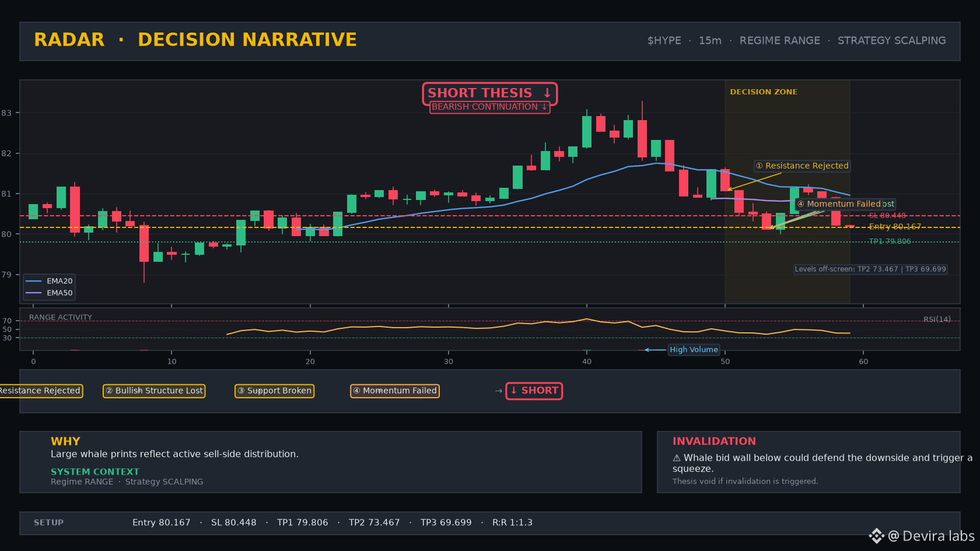Click STRATEGY SCALPING in the header
980x551 pixels.
click(892, 41)
